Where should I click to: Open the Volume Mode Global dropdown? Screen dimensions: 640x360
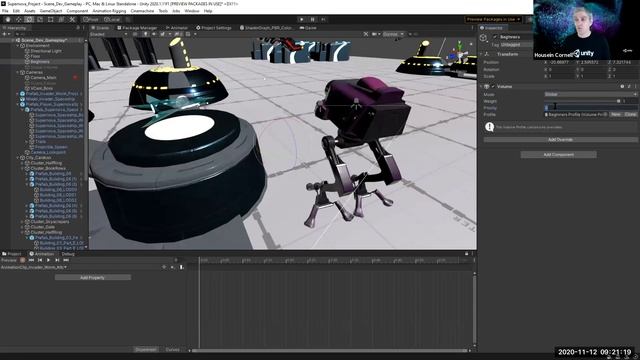pos(591,94)
